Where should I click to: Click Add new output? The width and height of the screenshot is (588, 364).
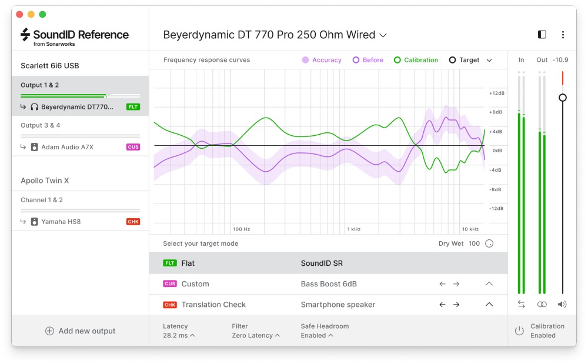click(81, 330)
